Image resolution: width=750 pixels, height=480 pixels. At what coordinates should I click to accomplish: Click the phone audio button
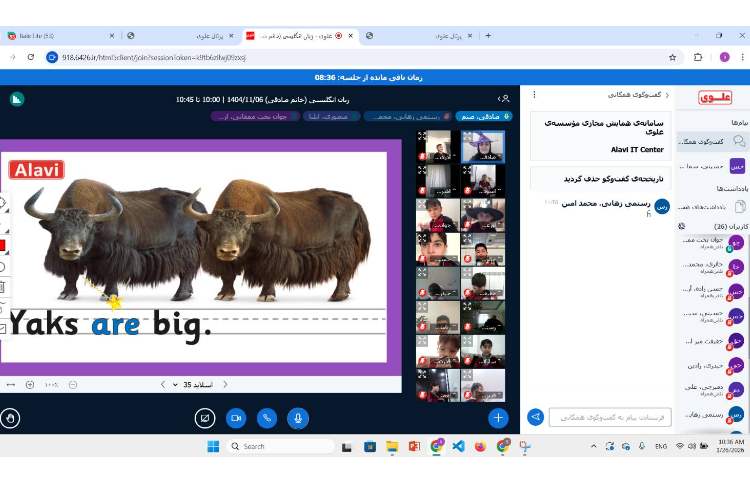267,418
